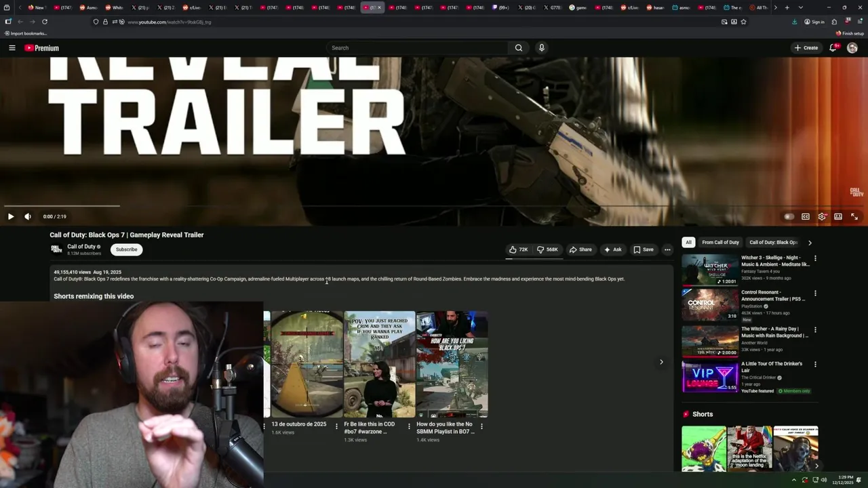868x488 pixels.
Task: Dislike the video (568K)
Action: click(547, 249)
